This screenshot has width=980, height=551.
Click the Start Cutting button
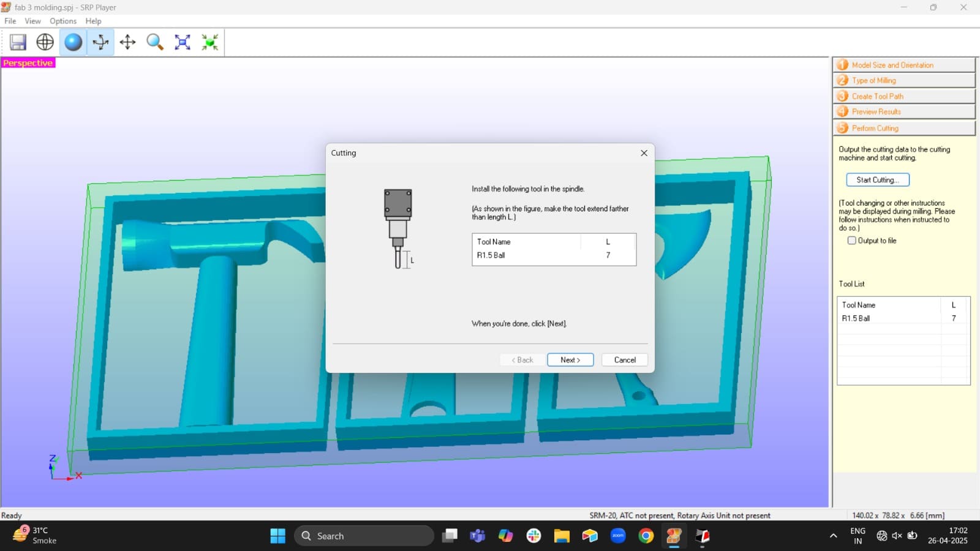point(878,180)
